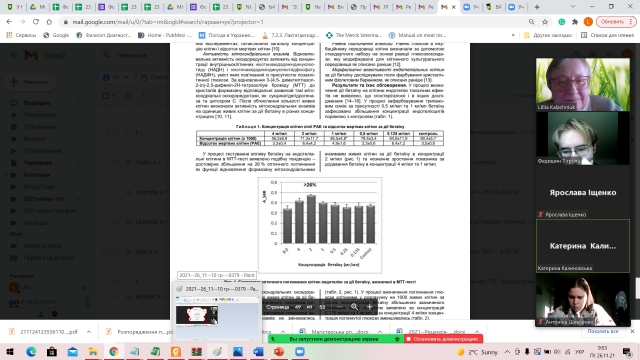
Task: Open PowerPoint from the taskbar
Action: (279, 351)
